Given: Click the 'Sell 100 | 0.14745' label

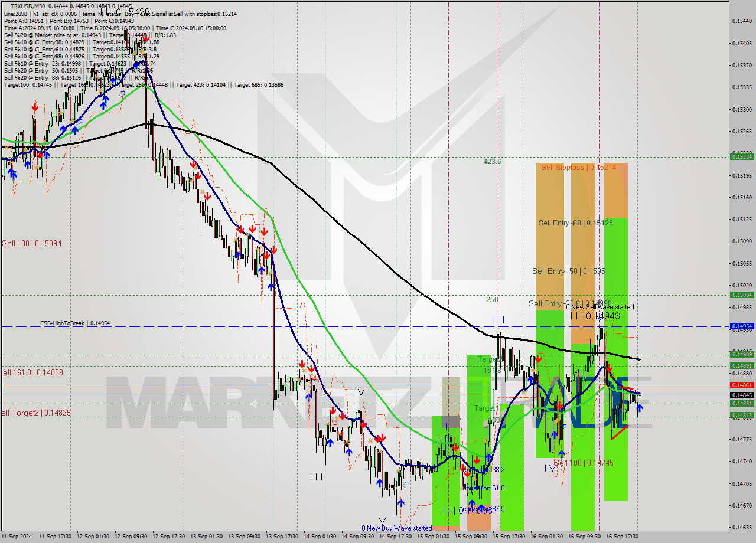Looking at the screenshot, I should [584, 463].
